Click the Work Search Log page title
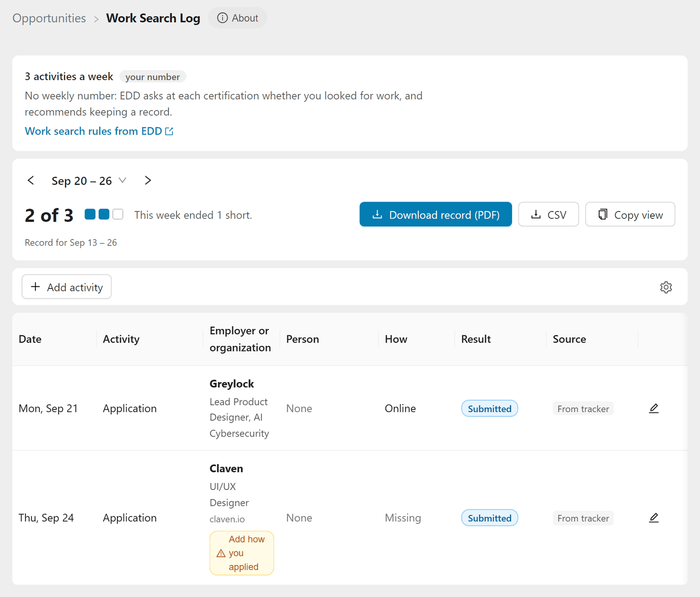Viewport: 700px width, 597px height. [153, 18]
